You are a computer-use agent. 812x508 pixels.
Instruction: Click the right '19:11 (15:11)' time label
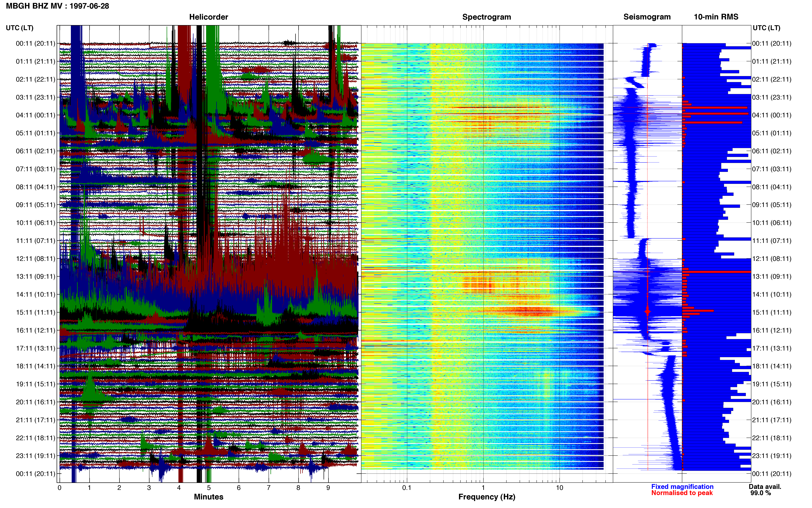point(772,384)
